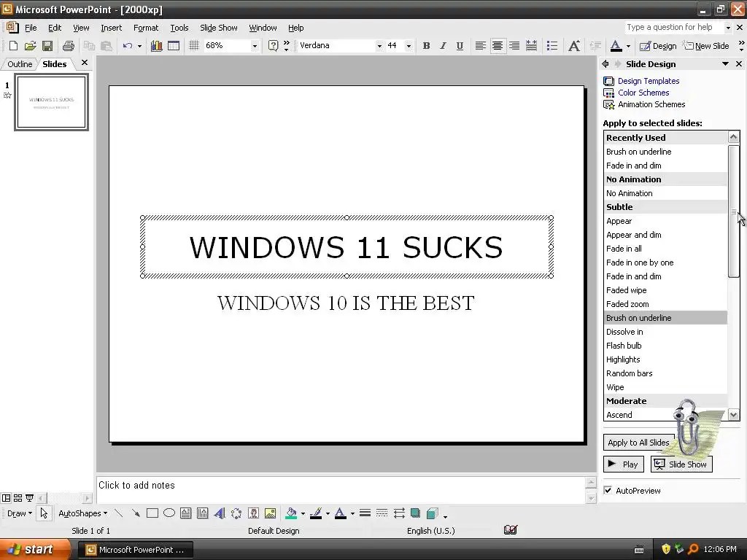Open Design Templates link
This screenshot has height=560, width=747.
coord(649,81)
